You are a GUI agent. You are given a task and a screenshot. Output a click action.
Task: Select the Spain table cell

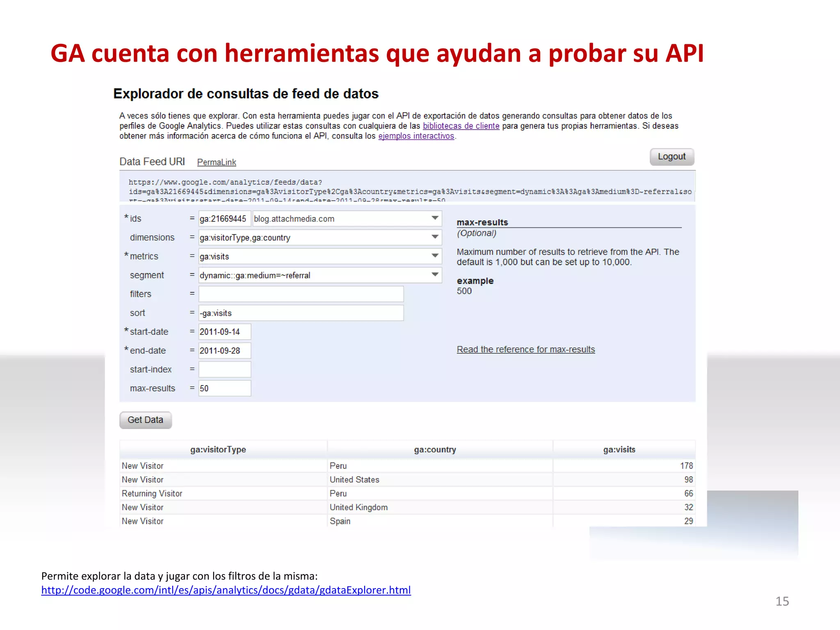coord(440,521)
